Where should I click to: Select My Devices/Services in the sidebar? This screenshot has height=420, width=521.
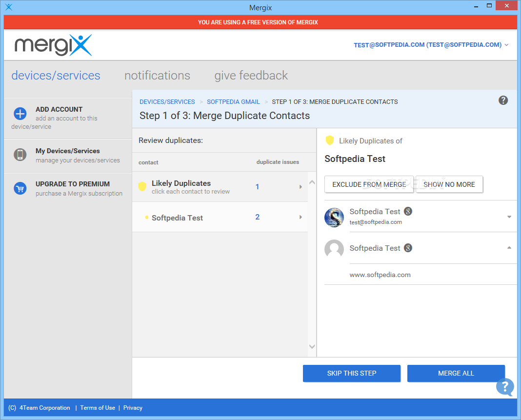pyautogui.click(x=68, y=156)
